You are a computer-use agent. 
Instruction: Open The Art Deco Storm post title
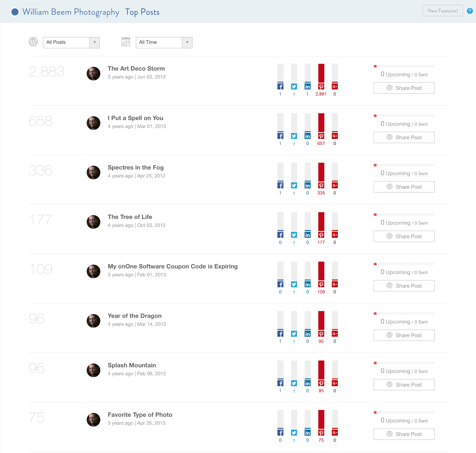click(136, 68)
